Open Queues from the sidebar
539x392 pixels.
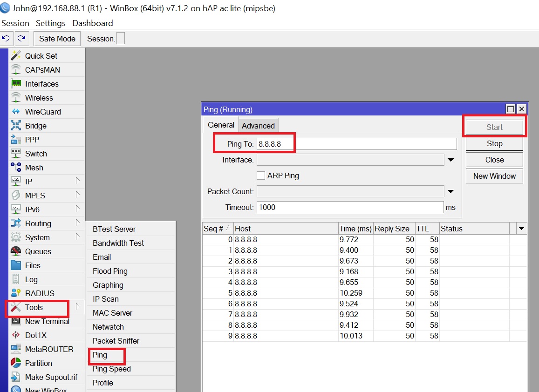(x=47, y=251)
